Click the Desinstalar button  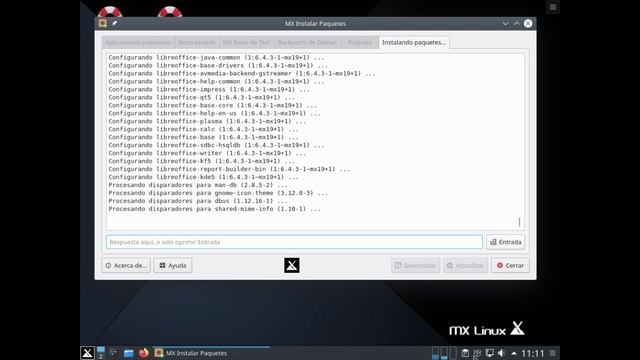[x=416, y=265]
